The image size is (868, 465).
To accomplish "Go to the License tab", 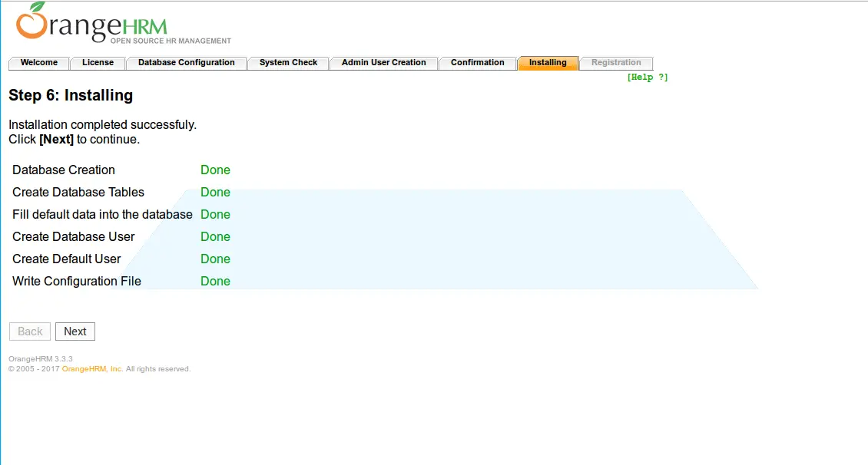I will (98, 62).
